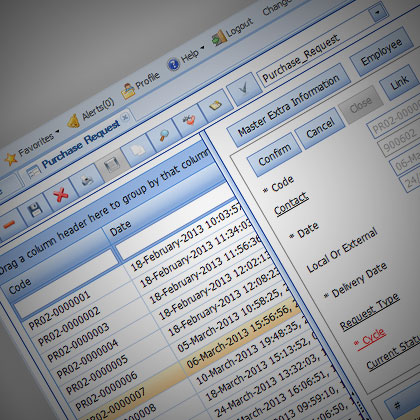Click date cell 06-March-2013 15:56:56
This screenshot has height=420, width=420.
[243, 335]
